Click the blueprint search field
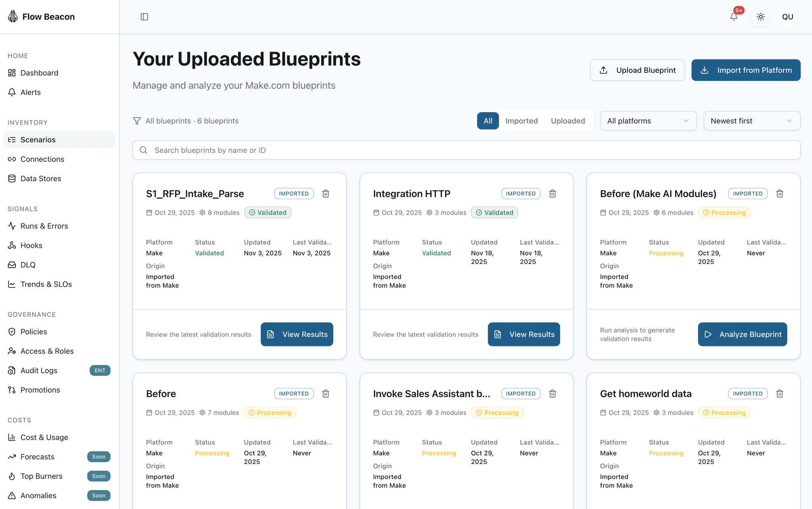 [466, 150]
